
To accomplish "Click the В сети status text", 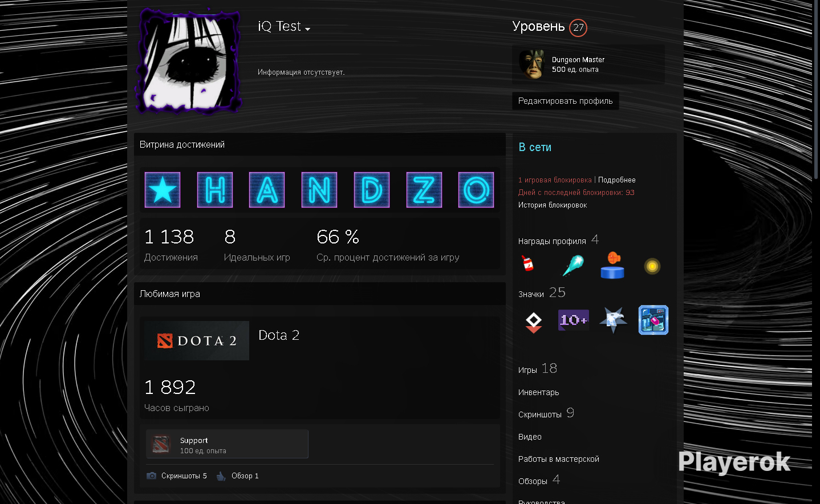I will point(535,147).
